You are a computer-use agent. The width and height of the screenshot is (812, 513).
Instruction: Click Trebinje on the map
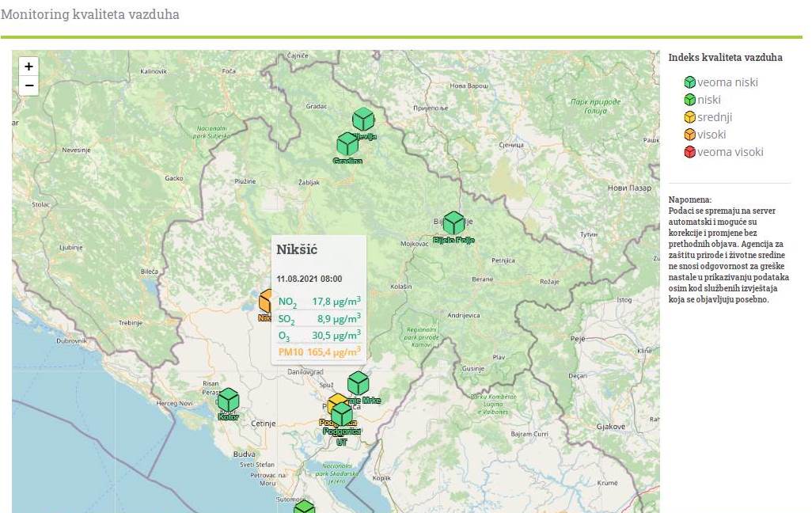[131, 323]
